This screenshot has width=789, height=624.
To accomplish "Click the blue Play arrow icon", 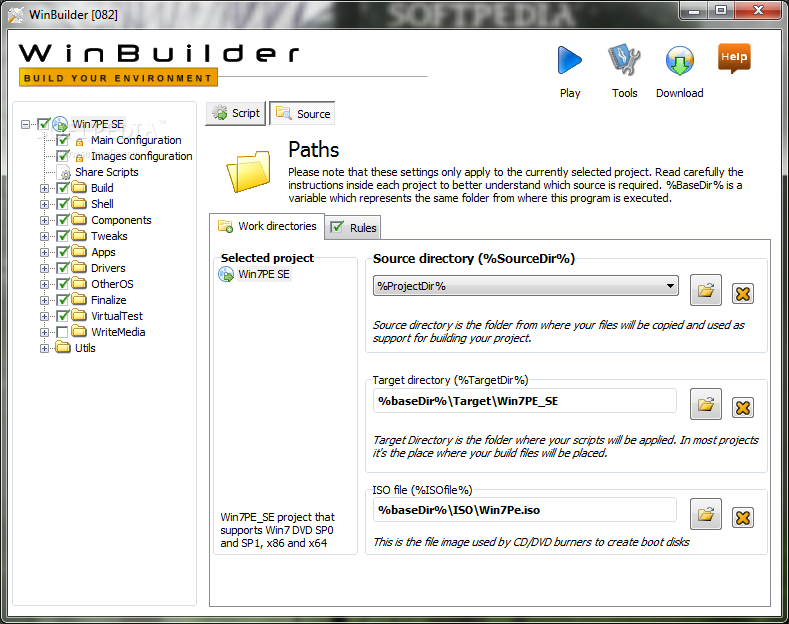I will click(x=570, y=60).
